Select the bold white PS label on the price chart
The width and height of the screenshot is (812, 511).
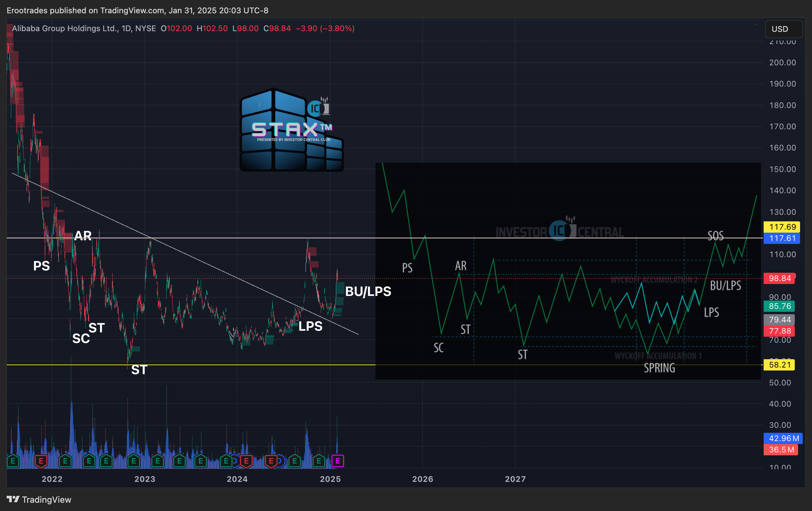tap(41, 266)
